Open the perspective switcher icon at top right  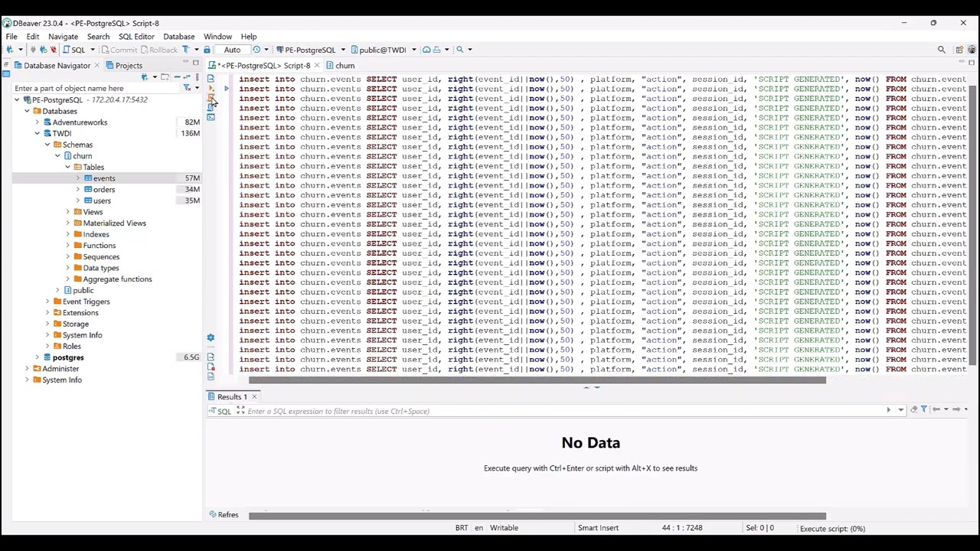(x=959, y=50)
